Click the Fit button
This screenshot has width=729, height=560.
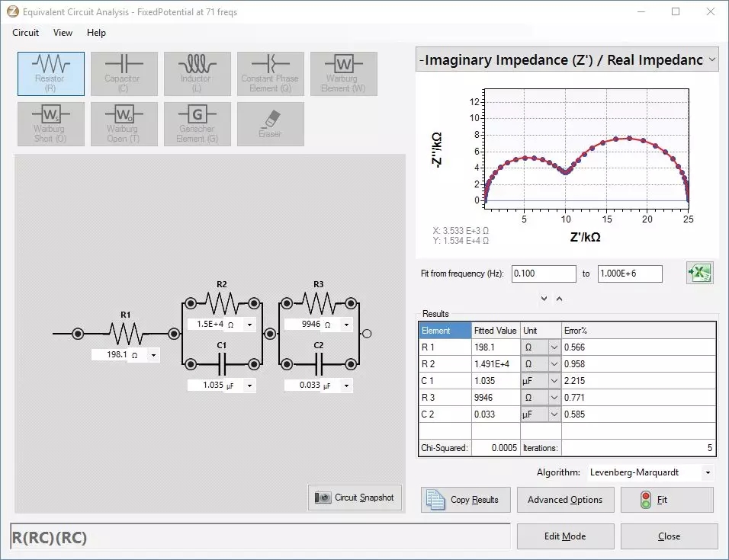click(666, 500)
